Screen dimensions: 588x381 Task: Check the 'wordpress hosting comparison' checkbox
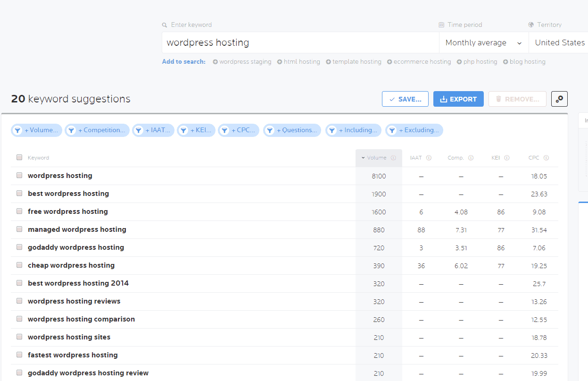click(x=19, y=319)
